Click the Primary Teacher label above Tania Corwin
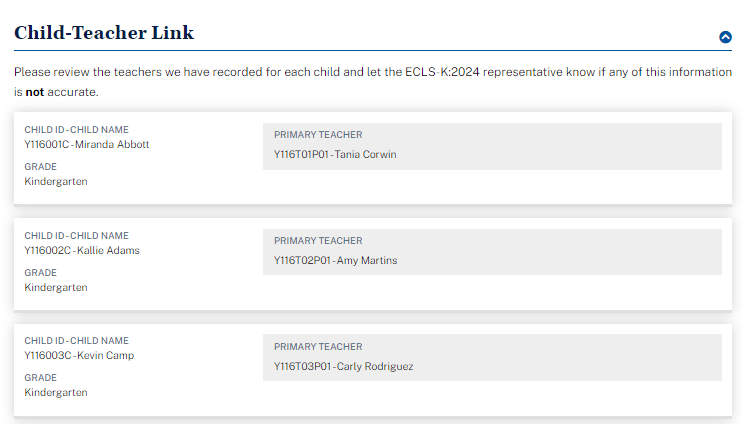Screen dimensions: 747x424 click(318, 135)
